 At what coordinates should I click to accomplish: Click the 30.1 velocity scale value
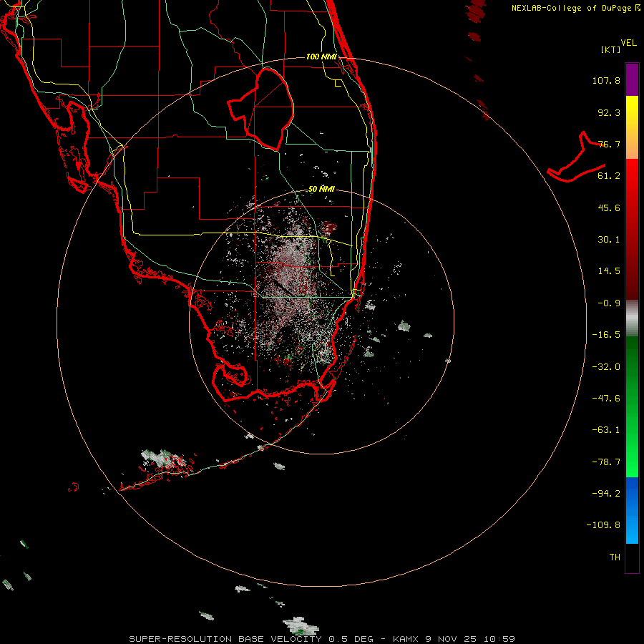point(609,240)
